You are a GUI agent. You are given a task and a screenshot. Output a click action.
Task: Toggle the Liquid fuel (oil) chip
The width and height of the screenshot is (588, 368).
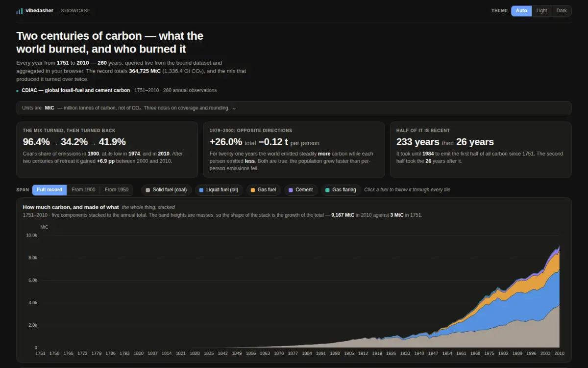point(219,190)
